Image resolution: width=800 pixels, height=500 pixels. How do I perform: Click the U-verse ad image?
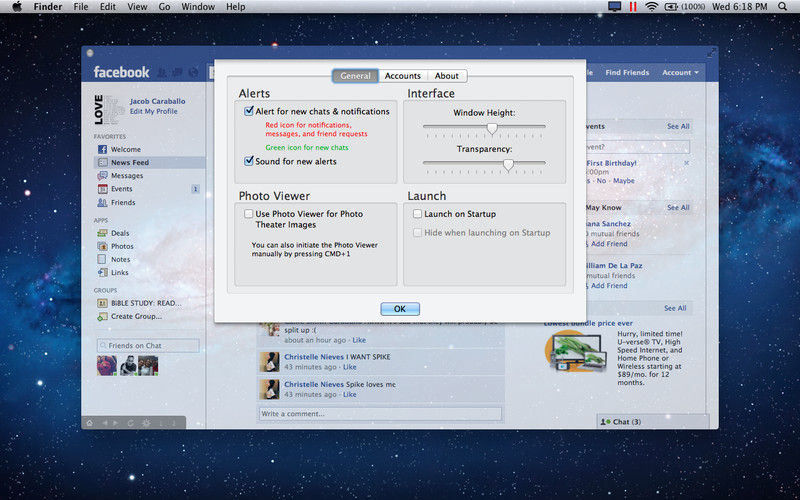coord(576,351)
